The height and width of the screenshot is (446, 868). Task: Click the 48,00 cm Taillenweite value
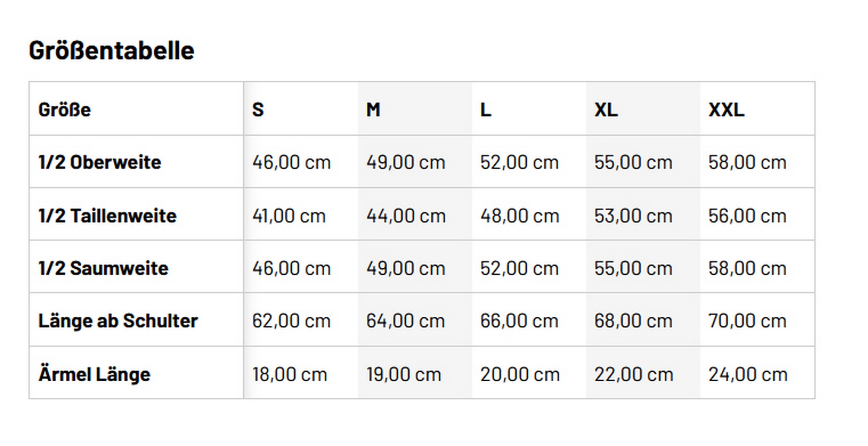pos(519,216)
